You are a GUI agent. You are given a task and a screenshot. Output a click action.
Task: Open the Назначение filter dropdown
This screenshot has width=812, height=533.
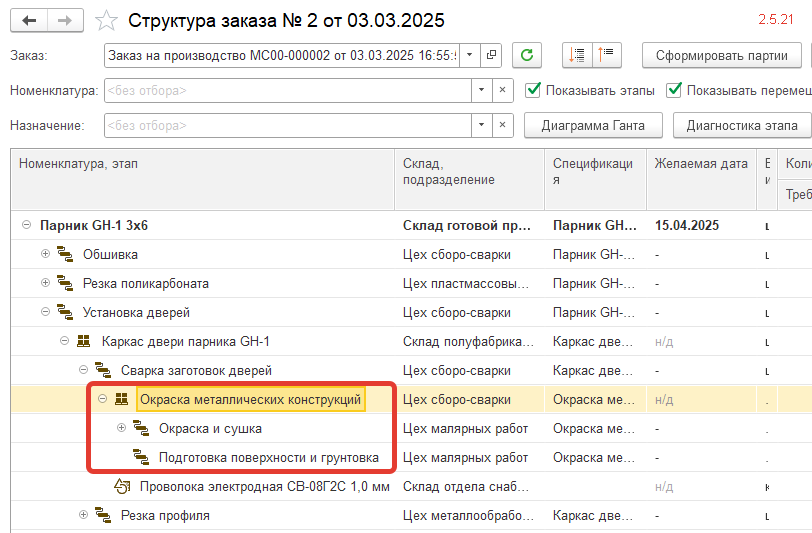482,125
